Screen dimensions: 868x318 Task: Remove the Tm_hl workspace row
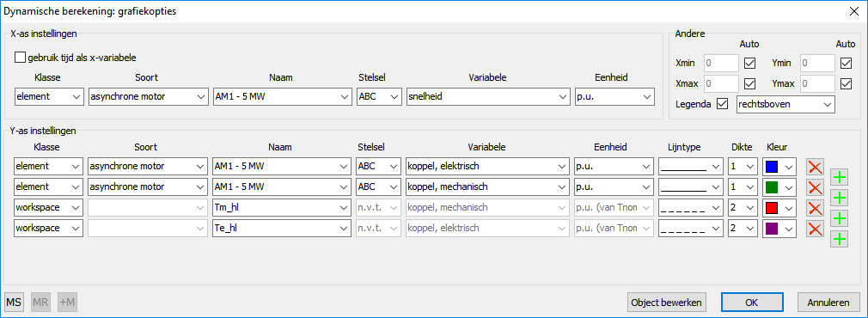click(x=815, y=207)
